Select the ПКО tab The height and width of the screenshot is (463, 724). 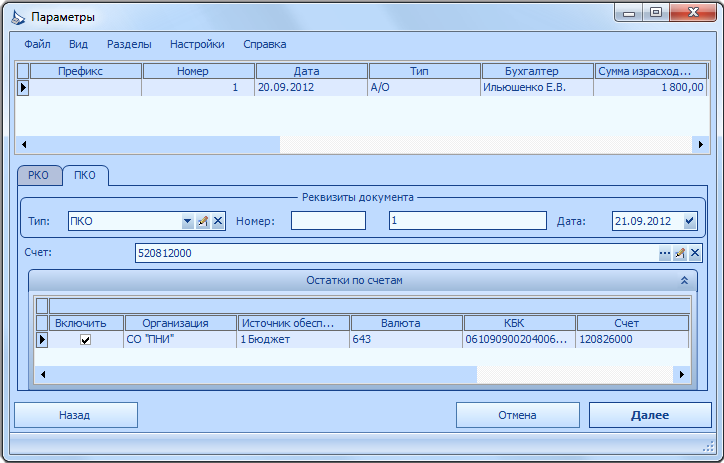coord(85,175)
